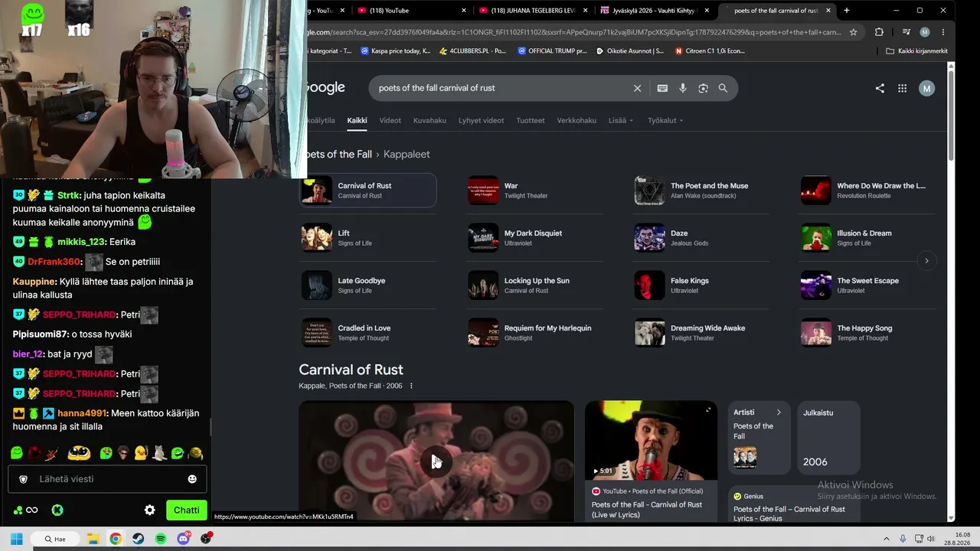Viewport: 980px width, 551px height.
Task: Expand the Lisää dropdown
Action: tap(621, 120)
